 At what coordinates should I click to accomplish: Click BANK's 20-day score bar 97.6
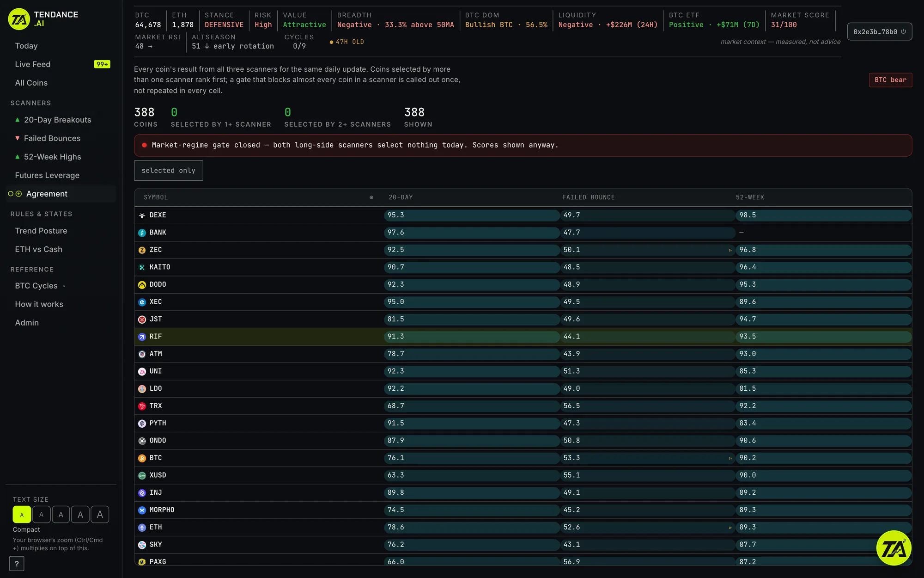pos(471,233)
